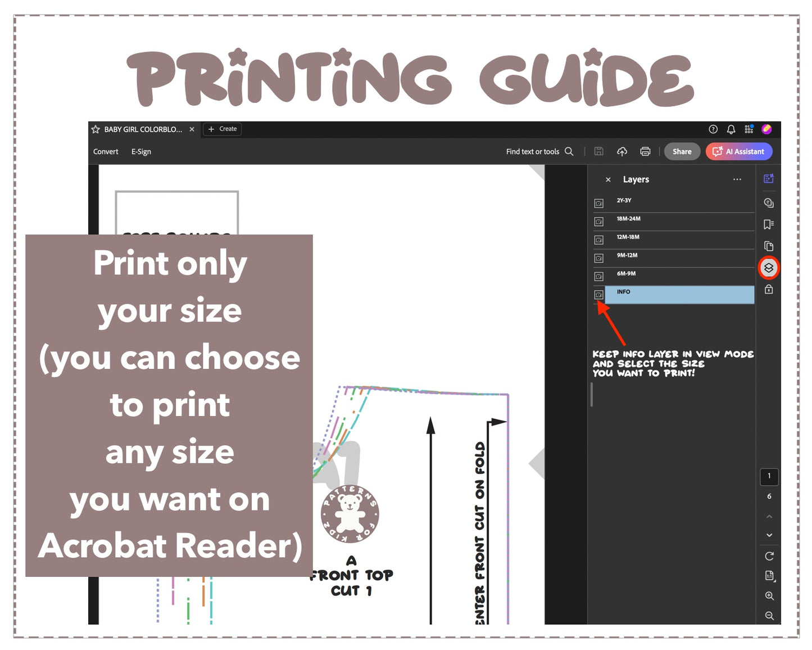Open the E-Sign menu
812x650 pixels.
pos(141,152)
